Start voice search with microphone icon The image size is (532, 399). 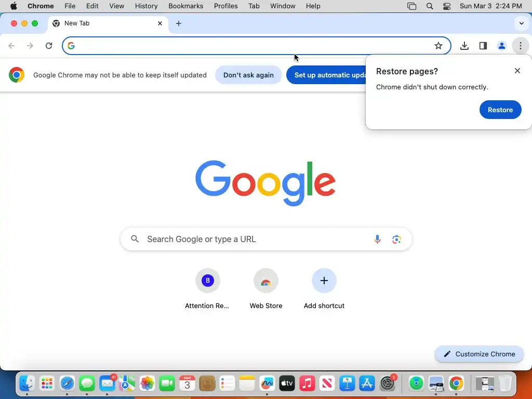click(377, 239)
